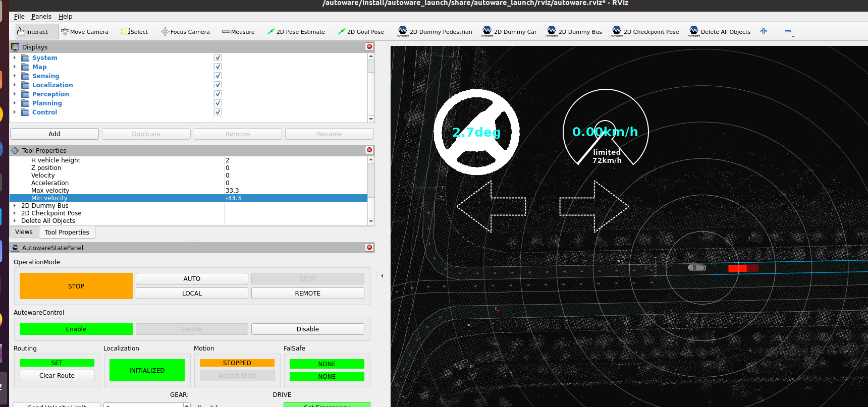Choose the 2D Dummy Bus tool
Viewport: 868px width, 407px height.
[574, 32]
